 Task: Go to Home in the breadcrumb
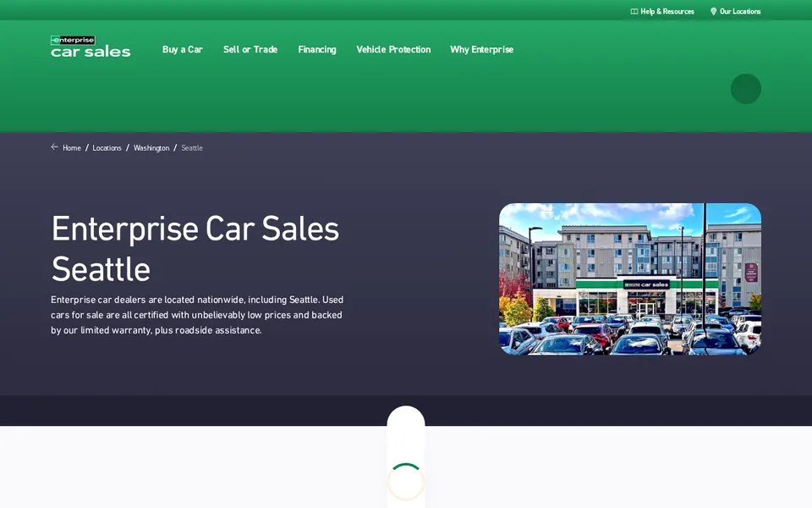(71, 147)
